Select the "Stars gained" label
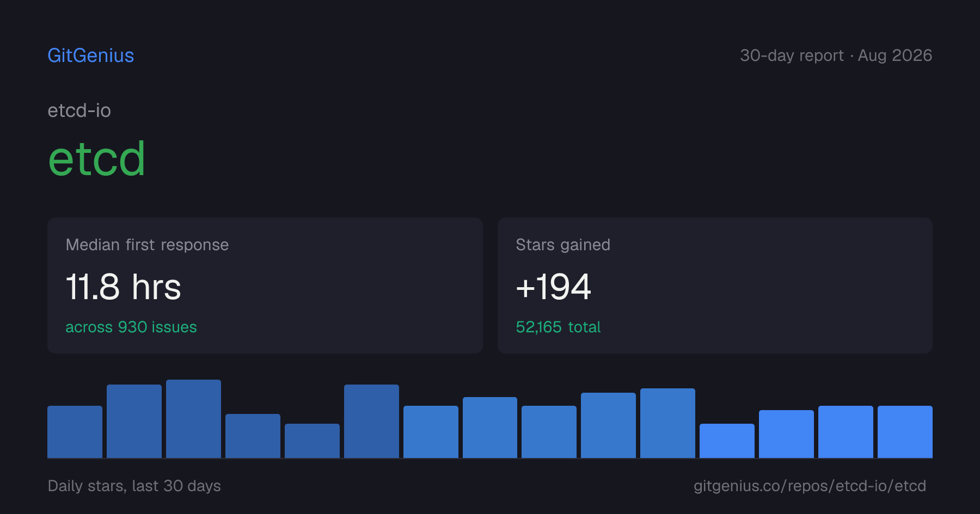Image resolution: width=980 pixels, height=514 pixels. [x=563, y=245]
